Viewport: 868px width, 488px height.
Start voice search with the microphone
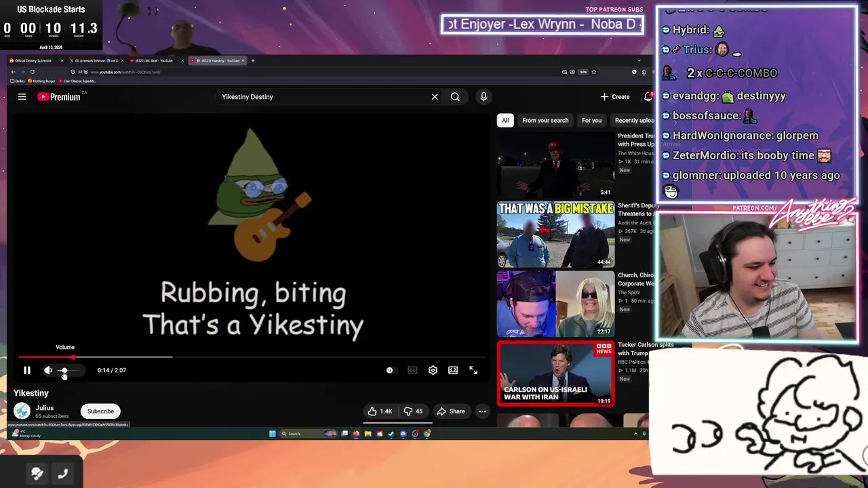pos(484,97)
